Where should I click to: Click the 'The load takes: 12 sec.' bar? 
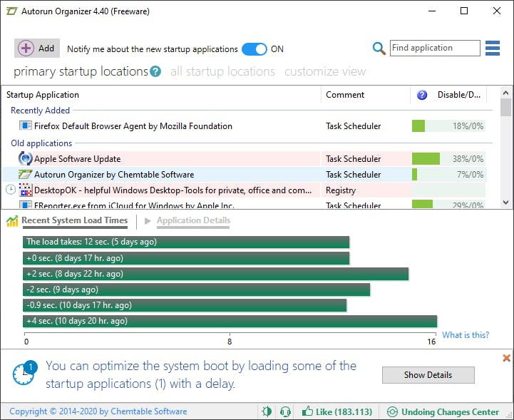pos(186,242)
